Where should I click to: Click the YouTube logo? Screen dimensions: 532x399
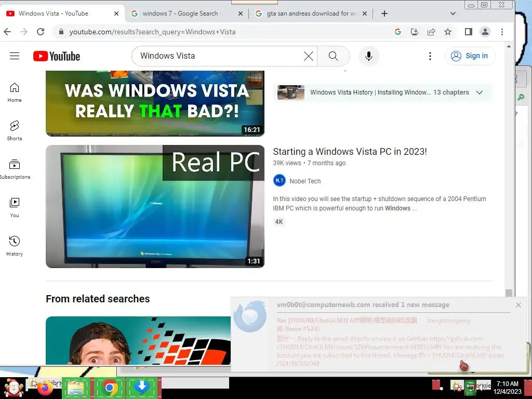click(x=57, y=56)
